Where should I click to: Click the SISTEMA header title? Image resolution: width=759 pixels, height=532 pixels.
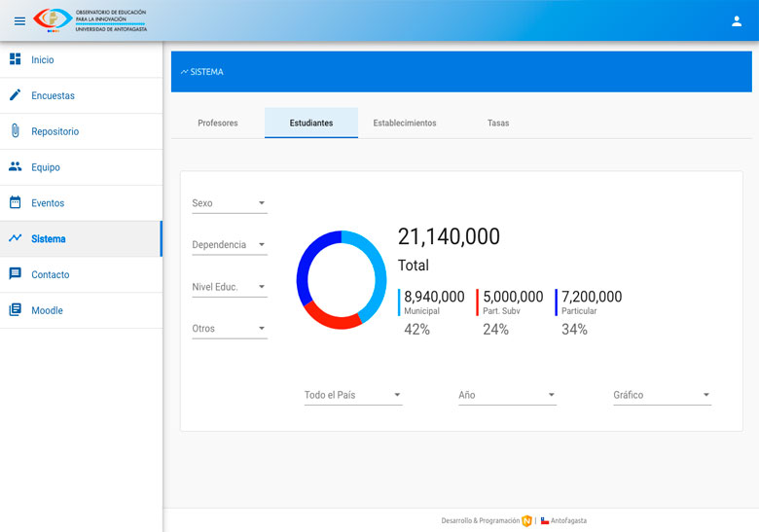(x=206, y=72)
